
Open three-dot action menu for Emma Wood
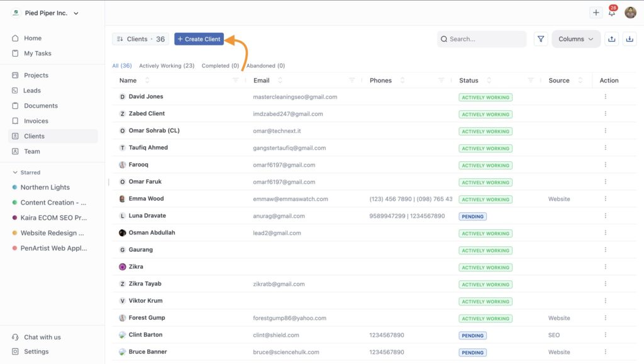point(605,199)
